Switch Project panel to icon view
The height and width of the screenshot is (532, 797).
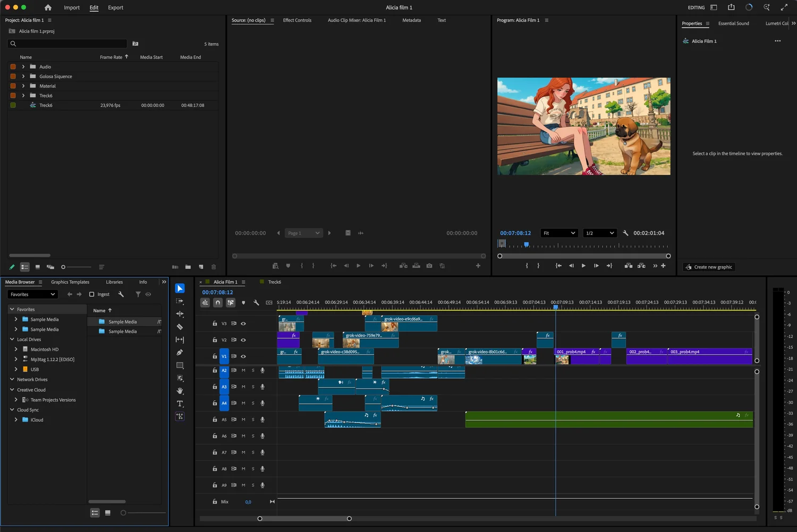point(37,267)
